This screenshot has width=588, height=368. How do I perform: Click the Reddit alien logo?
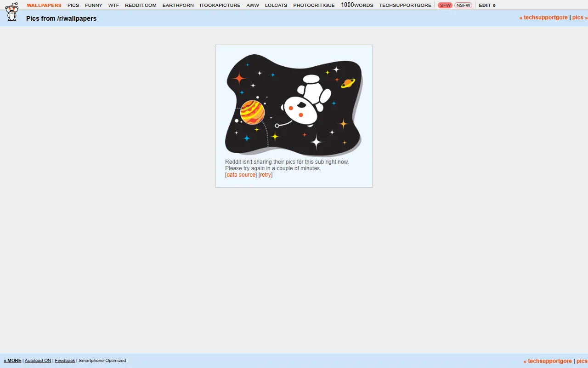(11, 11)
